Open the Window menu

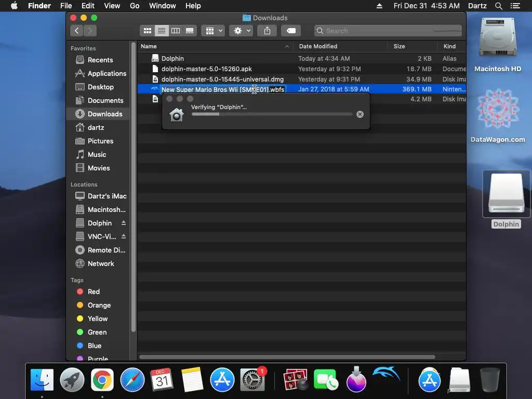(x=163, y=6)
